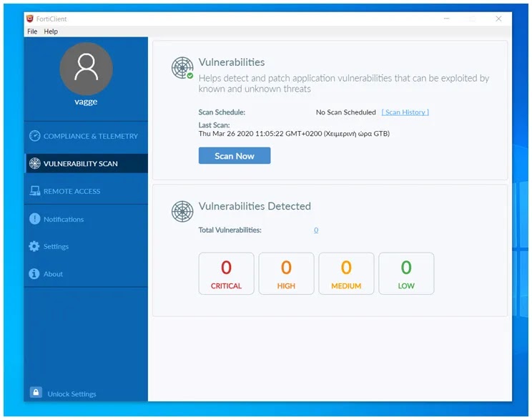Click the username vagge
532x420 pixels.
[x=87, y=102]
